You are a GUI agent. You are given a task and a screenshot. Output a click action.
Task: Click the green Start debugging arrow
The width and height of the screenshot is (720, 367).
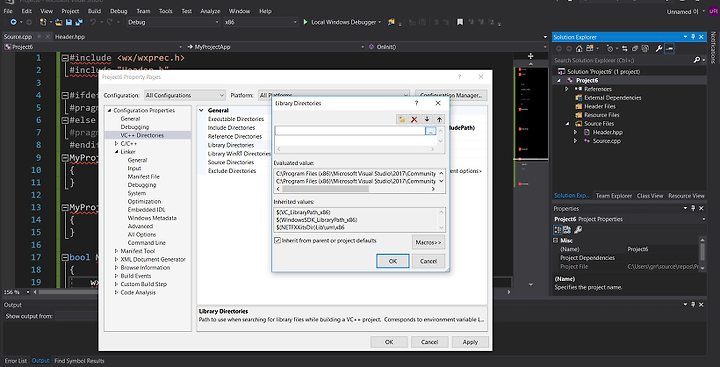(x=305, y=22)
